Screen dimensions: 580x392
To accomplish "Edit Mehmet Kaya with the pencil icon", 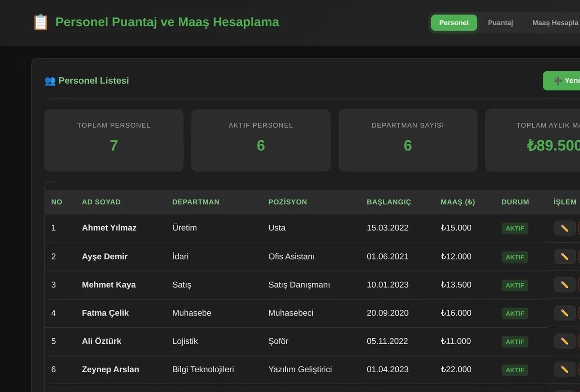I will point(565,285).
